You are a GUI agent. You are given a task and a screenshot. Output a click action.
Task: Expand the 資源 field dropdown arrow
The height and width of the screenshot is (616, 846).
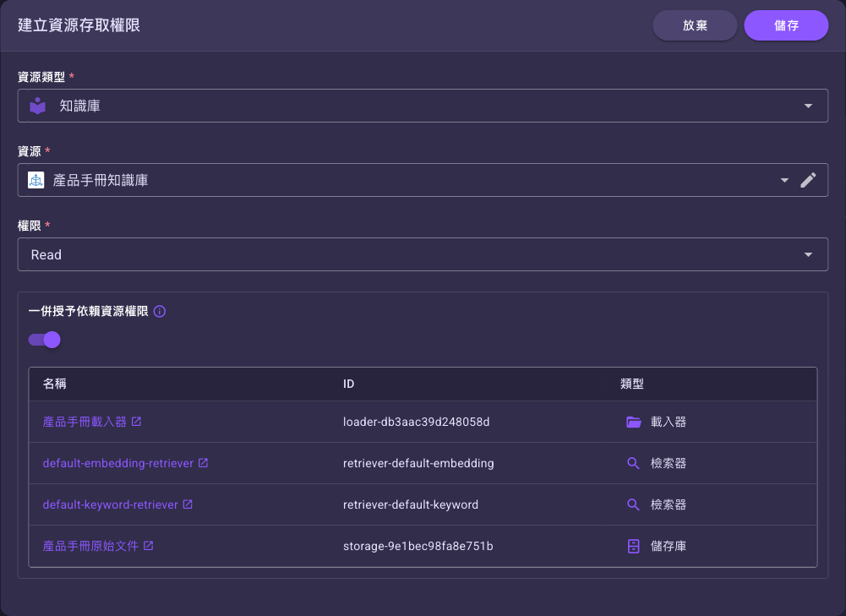tap(784, 180)
